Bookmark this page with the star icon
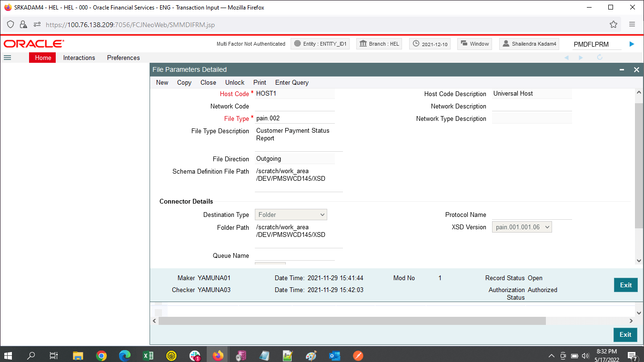The height and width of the screenshot is (362, 644). [614, 24]
